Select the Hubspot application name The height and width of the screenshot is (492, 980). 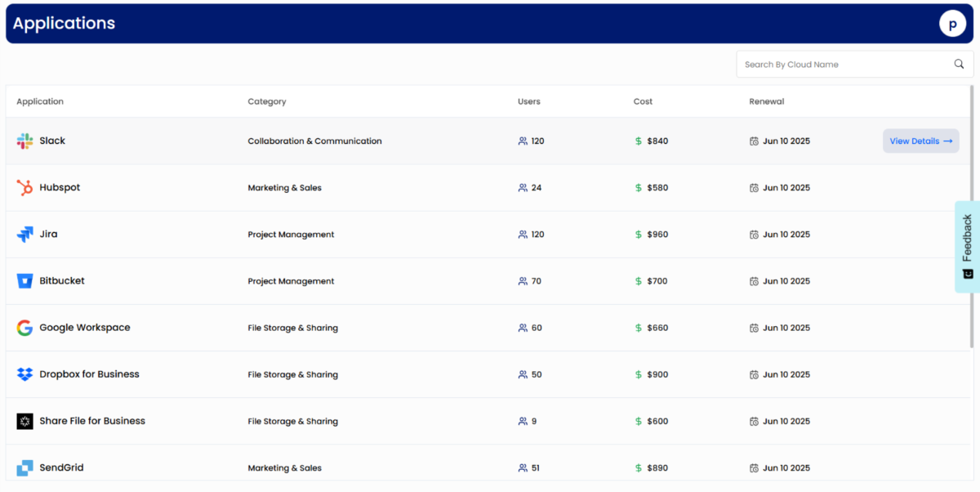pos(60,187)
